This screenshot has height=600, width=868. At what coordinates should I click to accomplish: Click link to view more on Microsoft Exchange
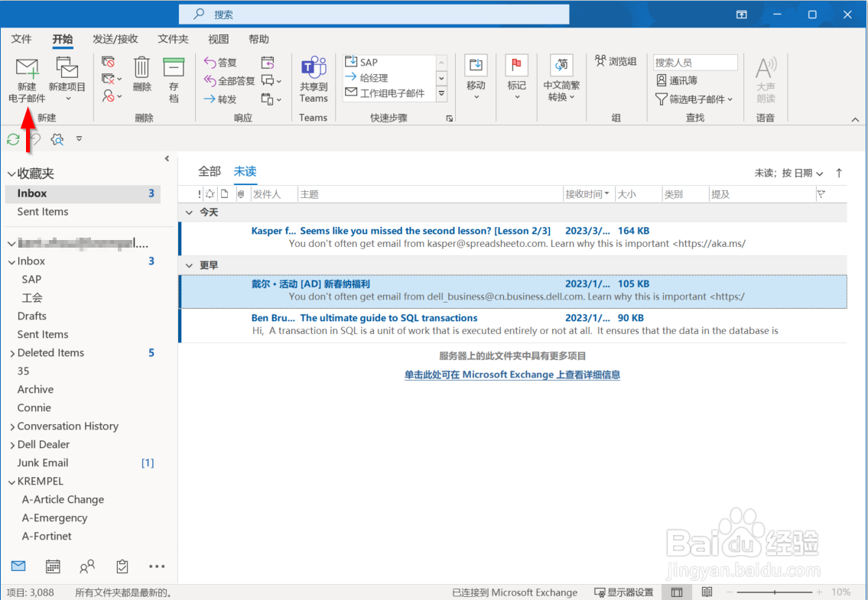[x=512, y=375]
